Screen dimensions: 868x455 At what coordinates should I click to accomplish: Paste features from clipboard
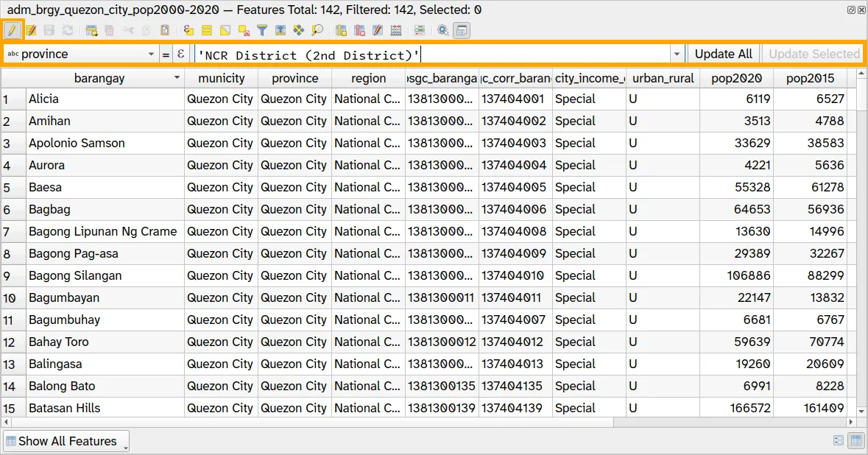[x=165, y=30]
